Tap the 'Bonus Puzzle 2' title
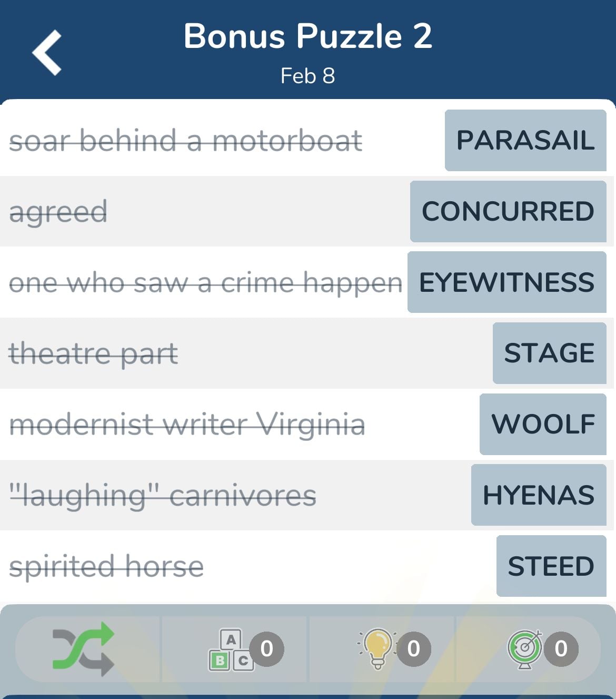This screenshot has width=616, height=699. coord(308,36)
